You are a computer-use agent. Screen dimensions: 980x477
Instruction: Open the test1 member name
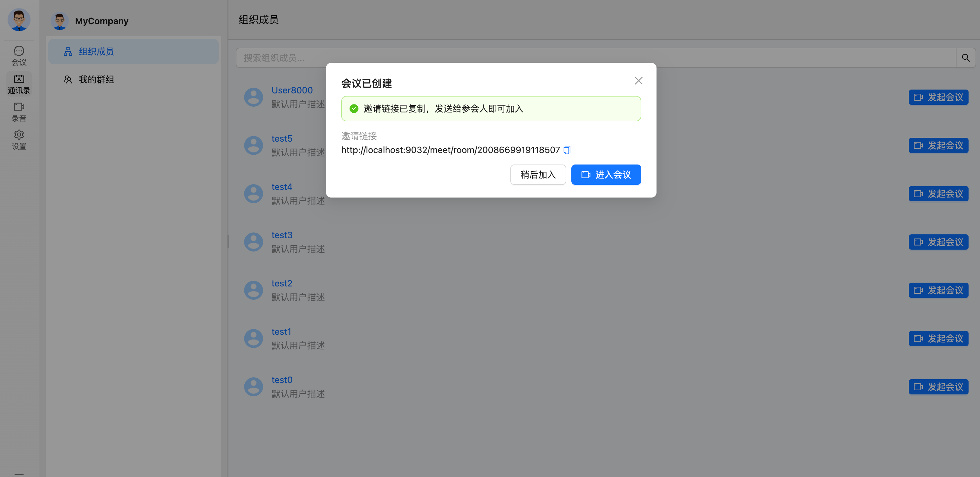pyautogui.click(x=281, y=332)
